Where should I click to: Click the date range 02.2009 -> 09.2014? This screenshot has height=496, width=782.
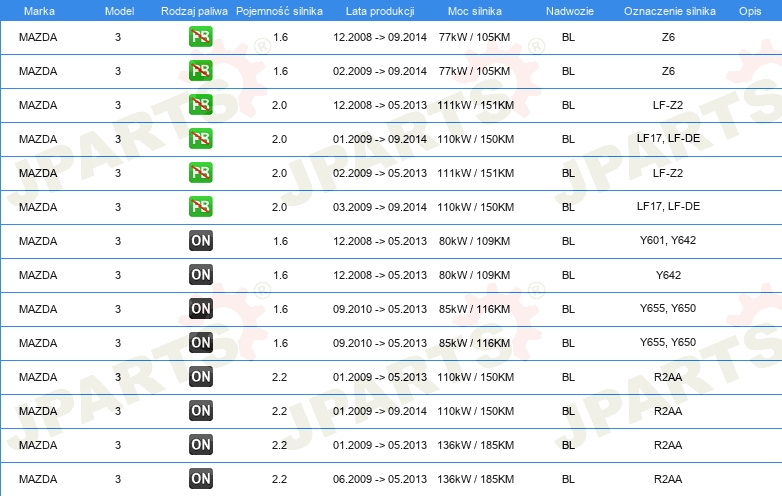click(x=380, y=71)
